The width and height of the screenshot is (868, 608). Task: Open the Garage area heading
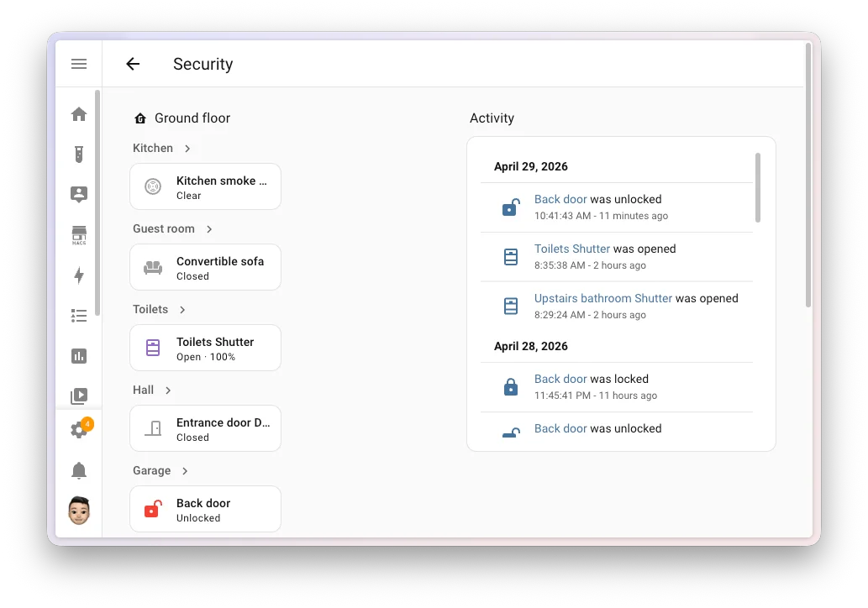coord(152,471)
